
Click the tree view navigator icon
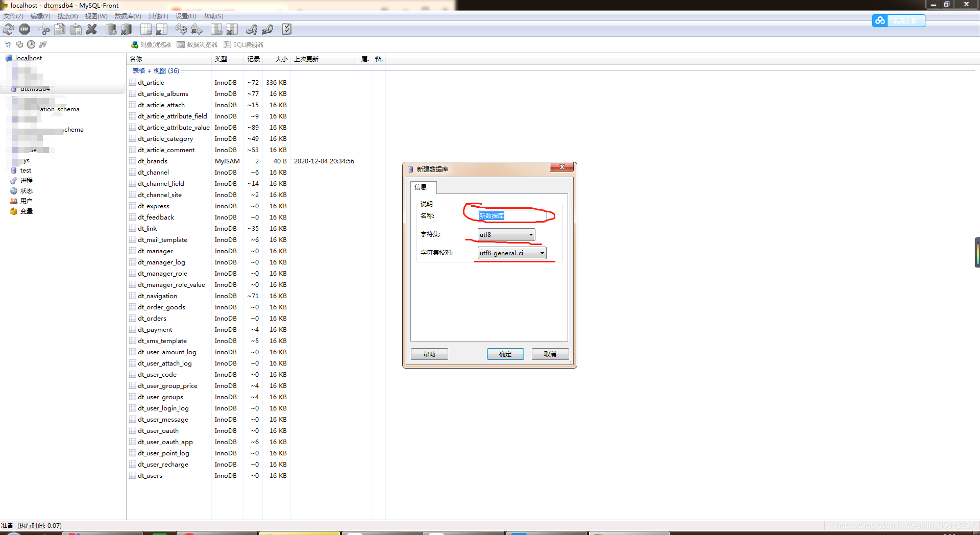click(8, 44)
